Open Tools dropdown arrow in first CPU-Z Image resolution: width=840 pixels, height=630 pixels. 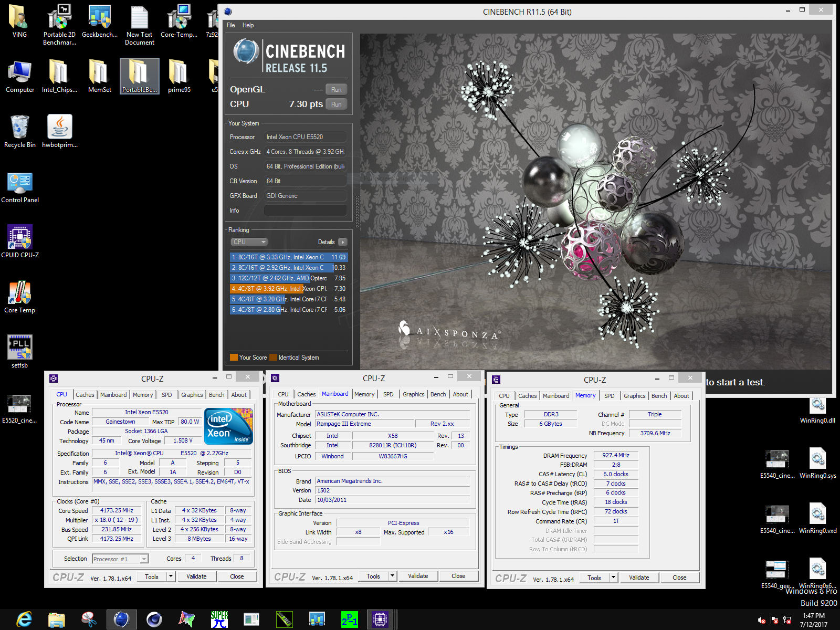tap(171, 576)
